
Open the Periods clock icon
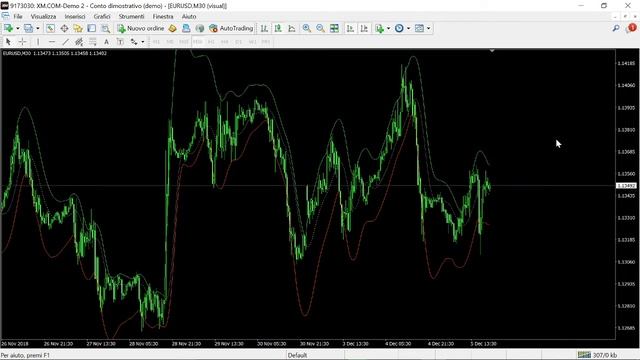[399, 28]
